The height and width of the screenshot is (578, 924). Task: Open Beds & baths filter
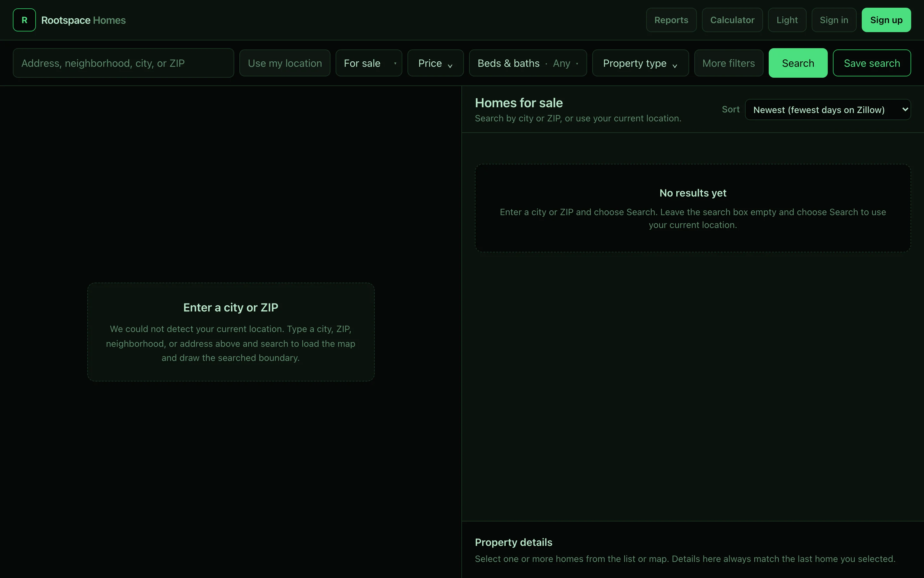[x=528, y=63]
